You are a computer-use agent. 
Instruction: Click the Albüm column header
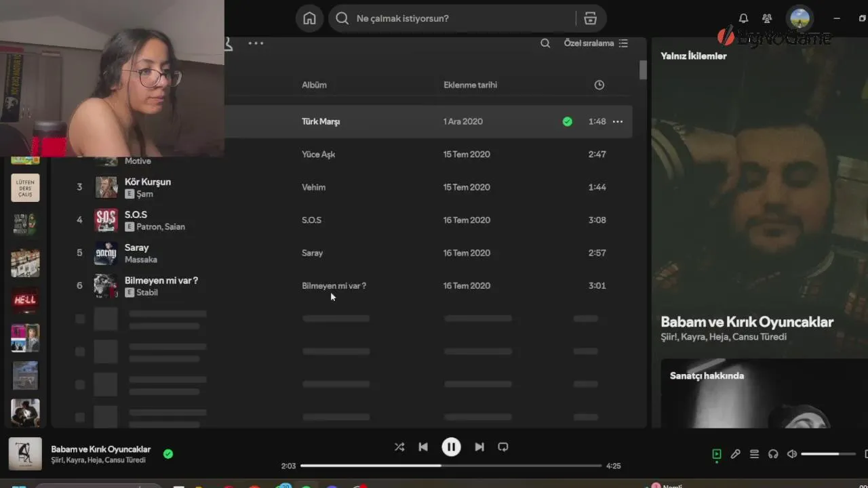pyautogui.click(x=314, y=85)
